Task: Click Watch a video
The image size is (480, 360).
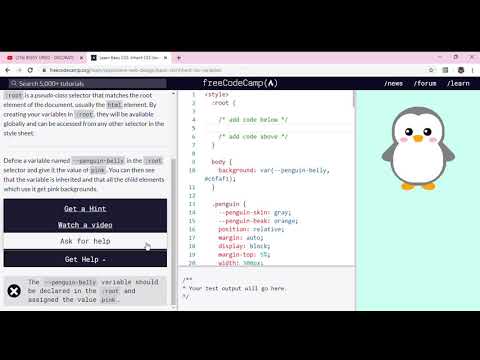Action: click(x=85, y=225)
